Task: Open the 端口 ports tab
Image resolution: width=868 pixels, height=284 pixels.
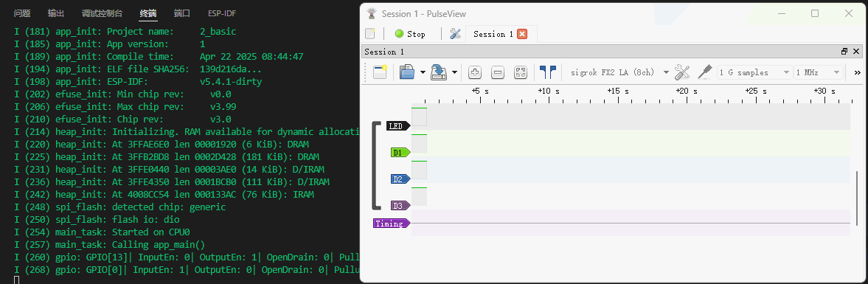Action: 181,13
